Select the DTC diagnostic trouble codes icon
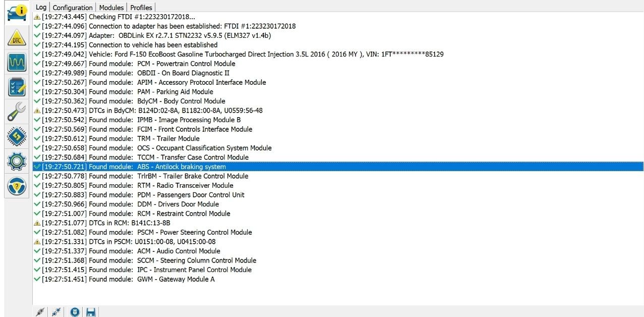Image resolution: width=644 pixels, height=317 pixels. (17, 36)
